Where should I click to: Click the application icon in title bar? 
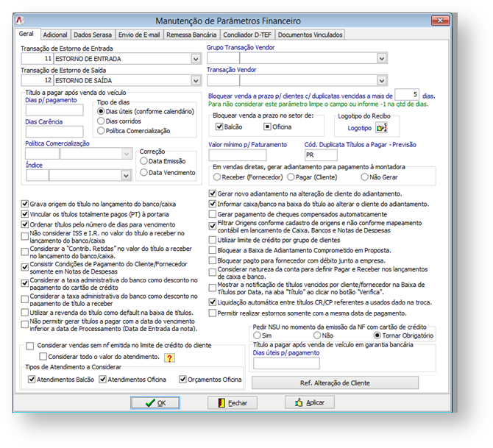20,21
